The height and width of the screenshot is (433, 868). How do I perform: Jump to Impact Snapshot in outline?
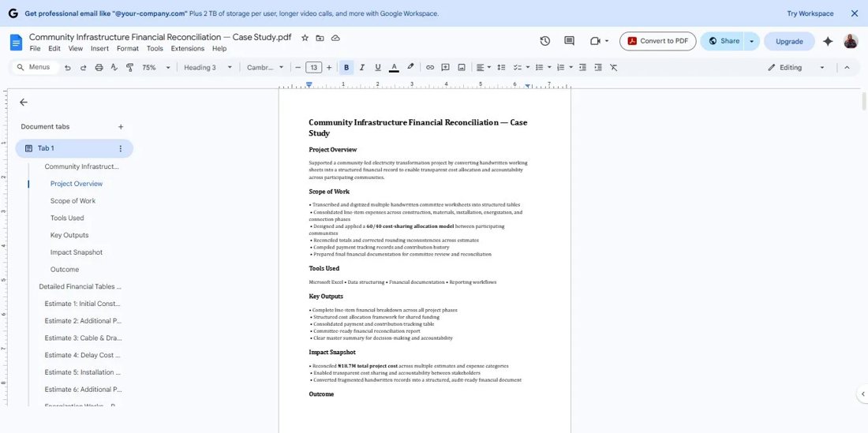tap(77, 252)
